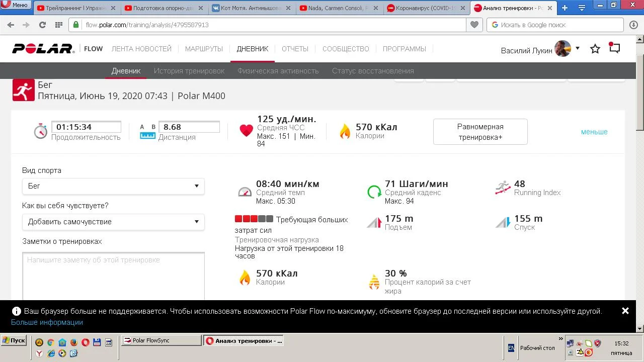
Task: Open the tab list menu icon
Action: click(x=582, y=8)
